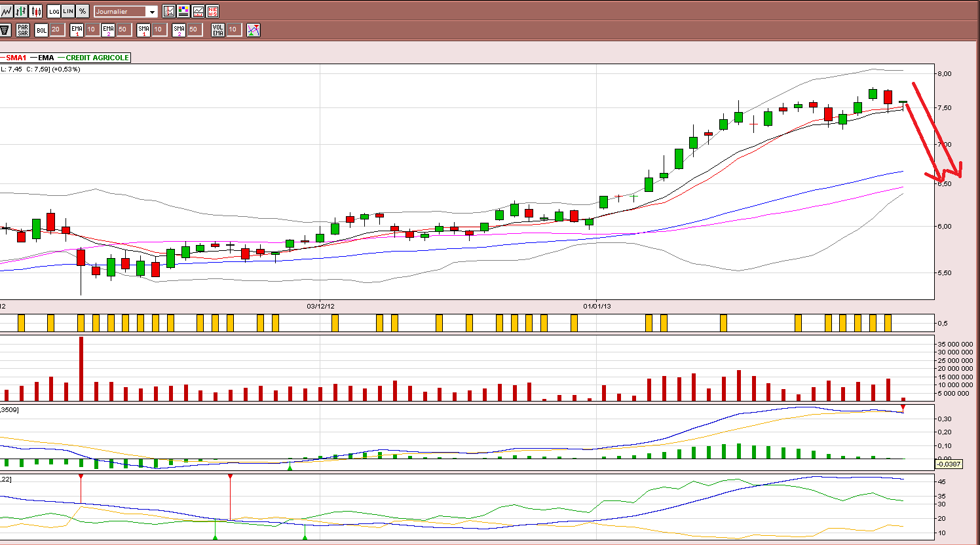Edit the Bollinger period field showing 20

[56, 30]
